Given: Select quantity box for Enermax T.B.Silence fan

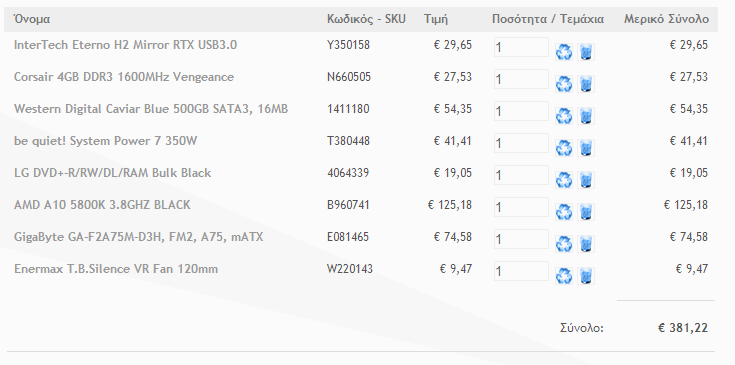Looking at the screenshot, I should pos(521,271).
